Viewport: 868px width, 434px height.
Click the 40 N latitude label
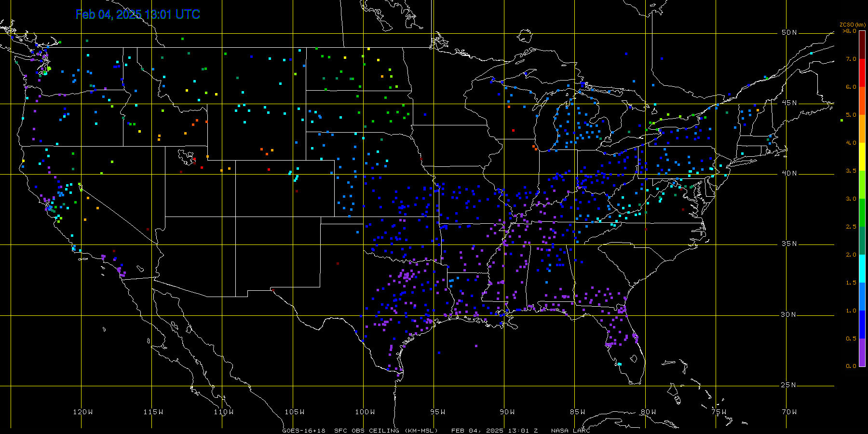(789, 173)
